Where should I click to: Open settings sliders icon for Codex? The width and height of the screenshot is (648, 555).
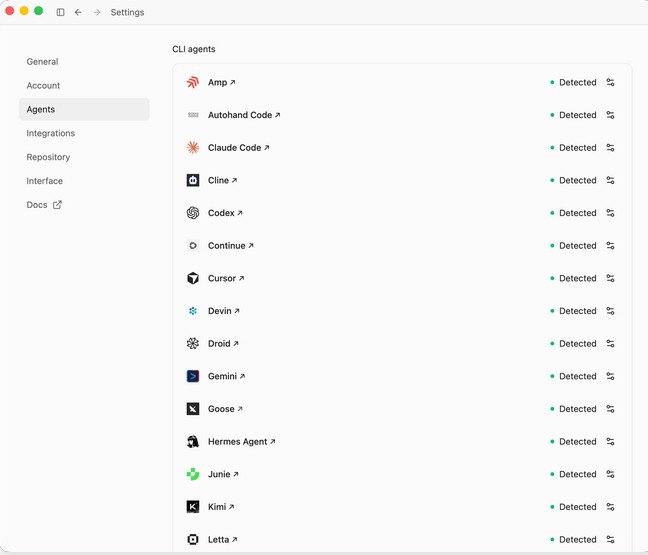point(610,213)
